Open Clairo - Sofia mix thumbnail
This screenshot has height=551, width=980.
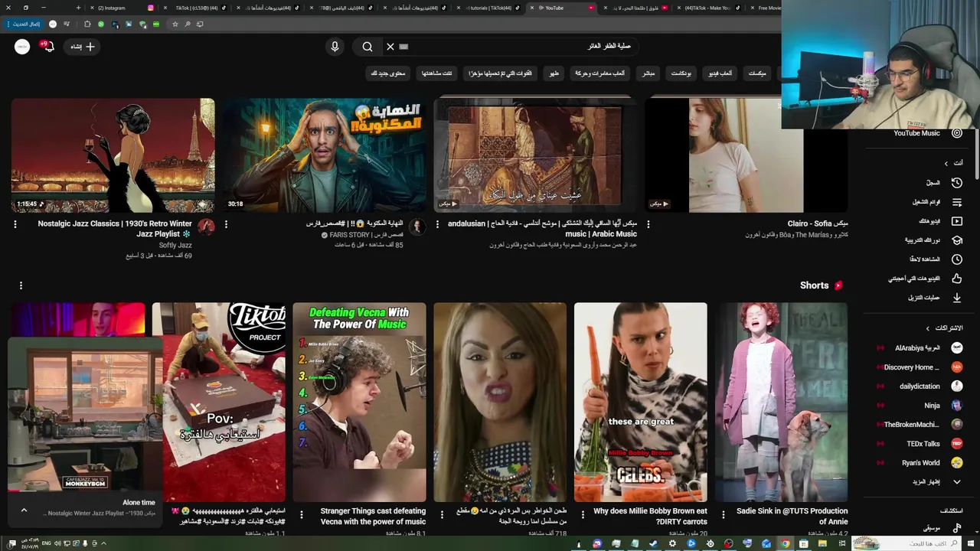tap(746, 155)
